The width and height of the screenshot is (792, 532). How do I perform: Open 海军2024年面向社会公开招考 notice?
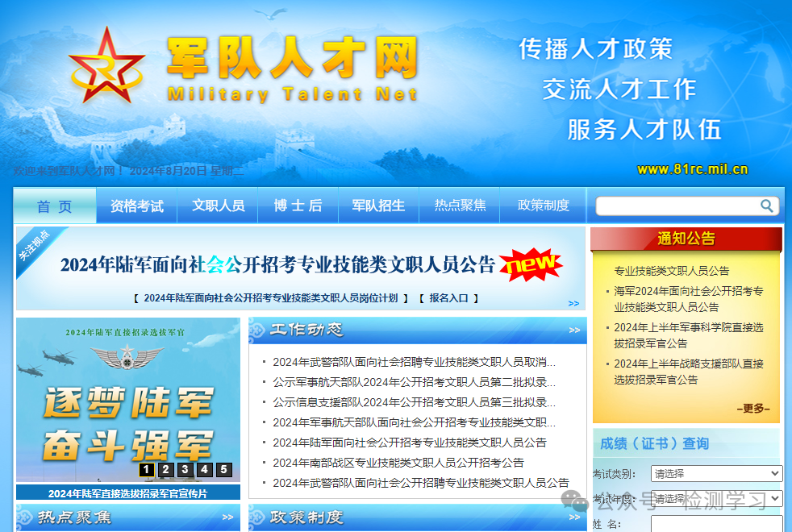(x=689, y=299)
